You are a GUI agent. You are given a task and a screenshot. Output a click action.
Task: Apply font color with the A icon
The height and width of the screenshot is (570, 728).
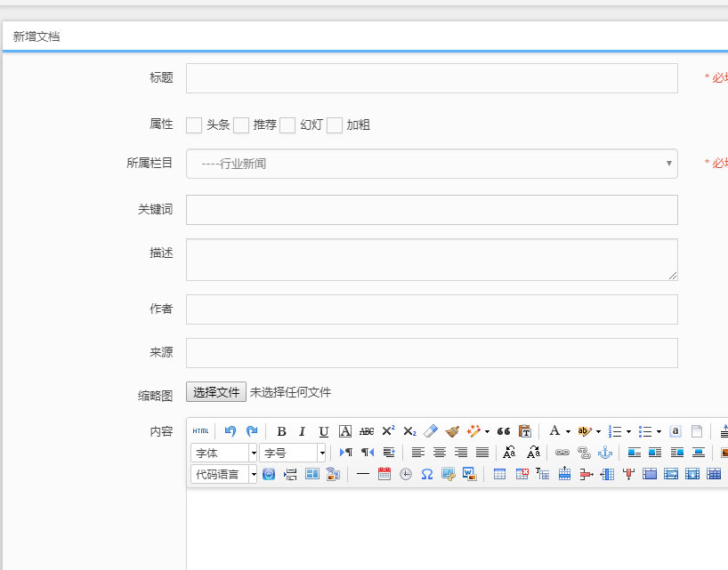(554, 431)
